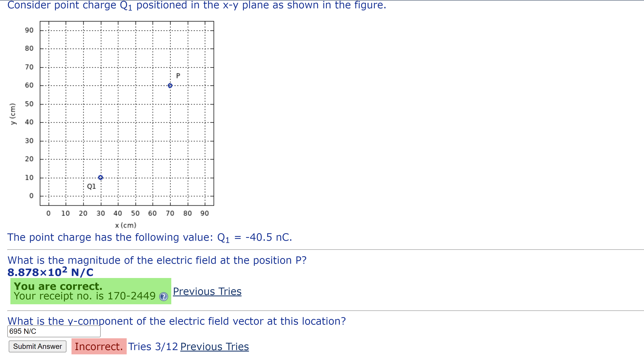The image size is (644, 356).
Task: Click the red 'Incorrect.' status indicator
Action: tap(99, 346)
